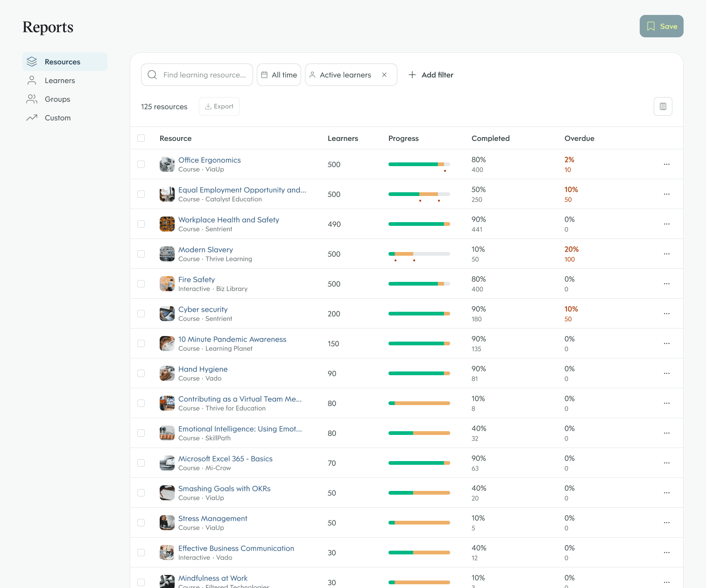
Task: Check the select-all checkbox in the table header
Action: click(141, 138)
